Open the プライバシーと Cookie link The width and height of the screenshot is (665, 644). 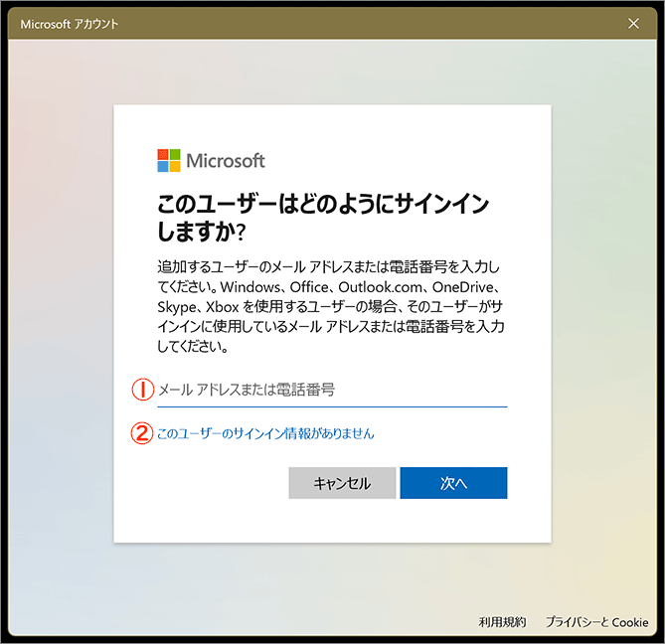596,622
